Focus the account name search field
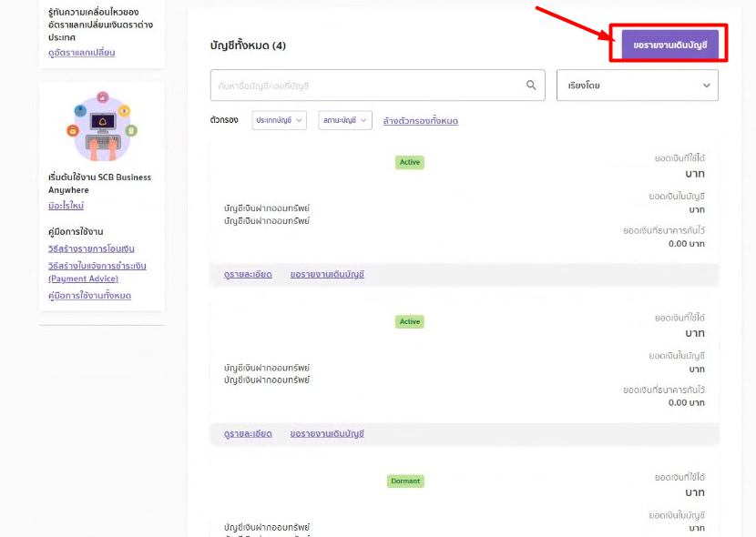 point(377,86)
